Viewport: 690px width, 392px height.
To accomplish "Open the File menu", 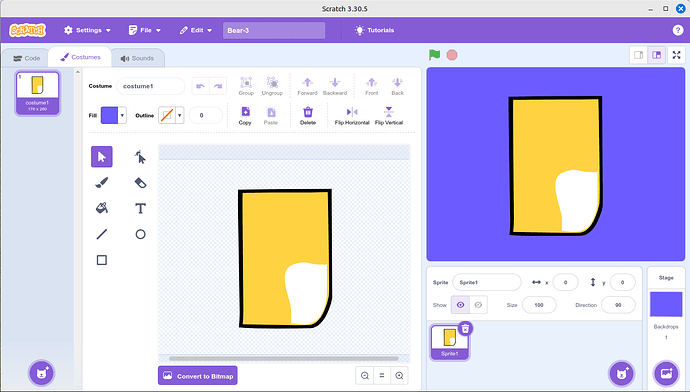I will (x=145, y=30).
